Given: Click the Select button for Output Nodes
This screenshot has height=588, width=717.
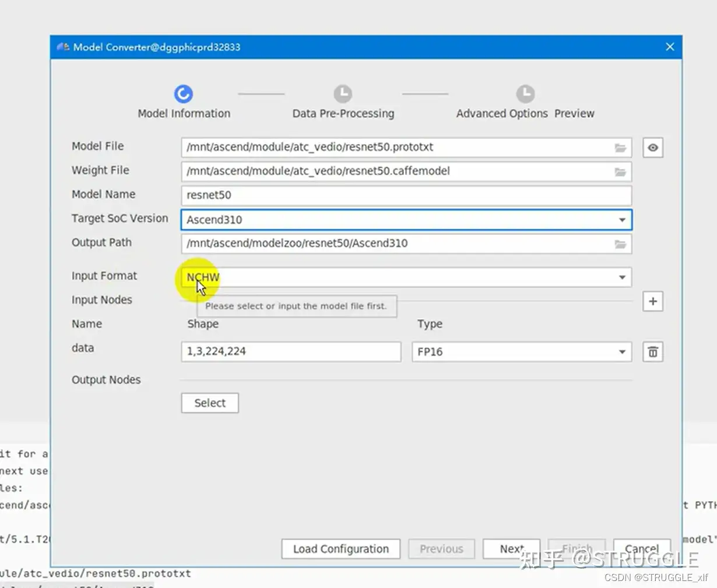Looking at the screenshot, I should pos(210,403).
